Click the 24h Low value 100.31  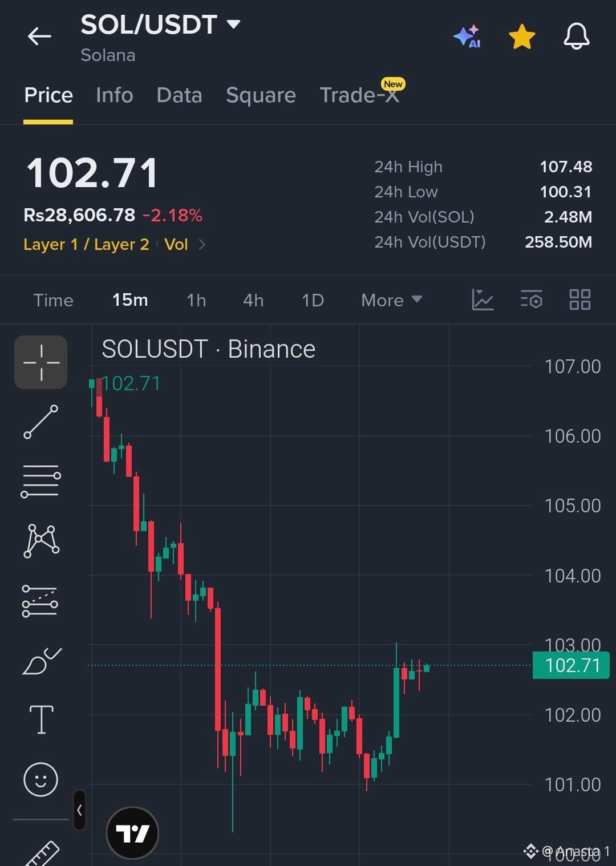pos(566,192)
